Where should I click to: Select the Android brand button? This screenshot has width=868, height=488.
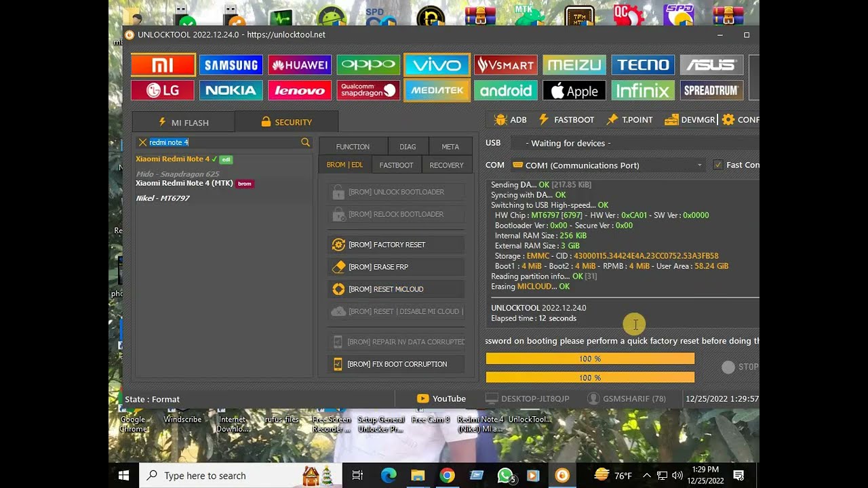[x=506, y=90]
